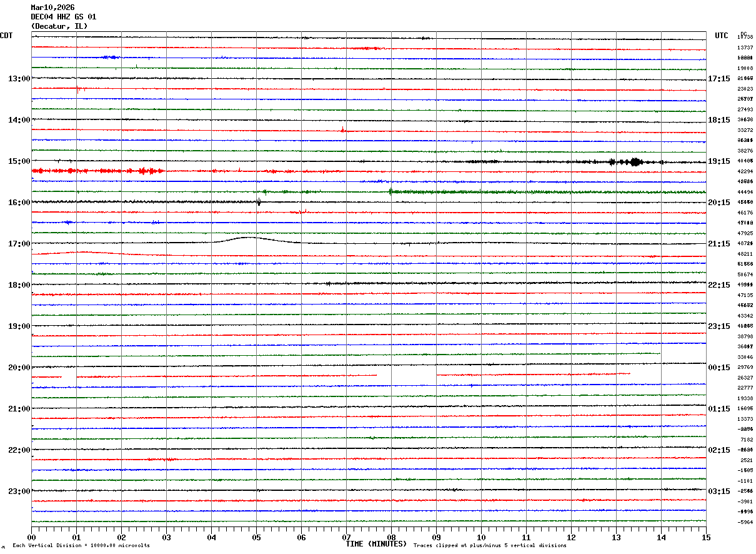This screenshot has height=554, width=756.
Task: Click the 18:15 UTC time label
Action: point(719,120)
